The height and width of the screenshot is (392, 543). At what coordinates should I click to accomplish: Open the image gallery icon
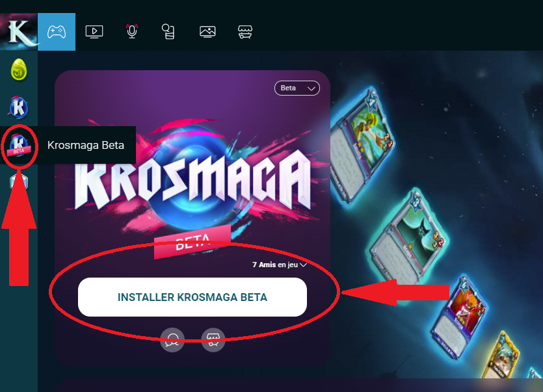[x=207, y=32]
